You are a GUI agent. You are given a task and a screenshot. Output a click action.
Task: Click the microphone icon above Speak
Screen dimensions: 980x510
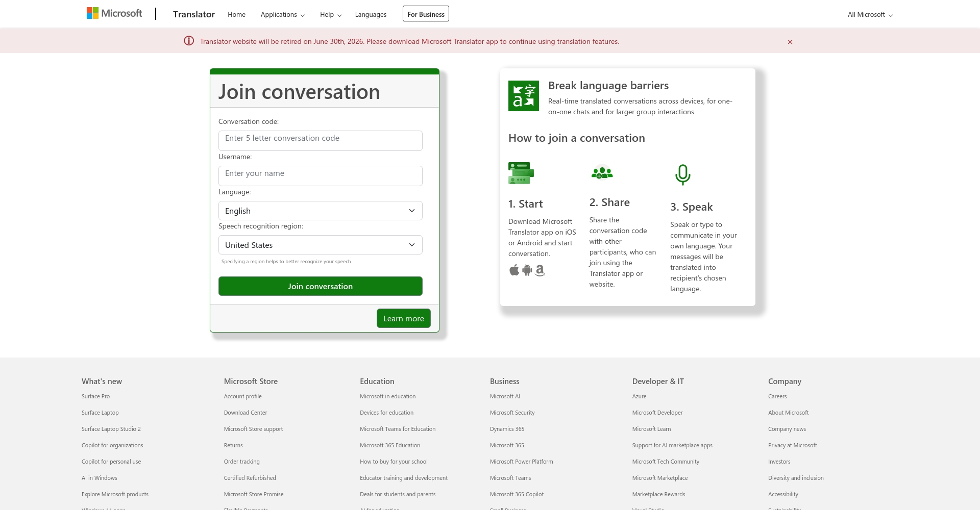point(682,174)
